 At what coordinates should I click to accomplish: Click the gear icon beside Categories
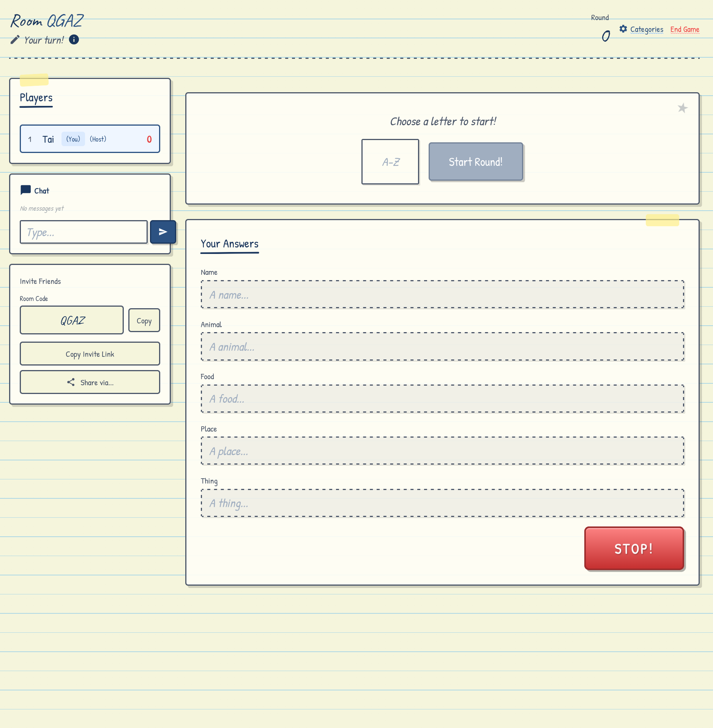pyautogui.click(x=623, y=29)
